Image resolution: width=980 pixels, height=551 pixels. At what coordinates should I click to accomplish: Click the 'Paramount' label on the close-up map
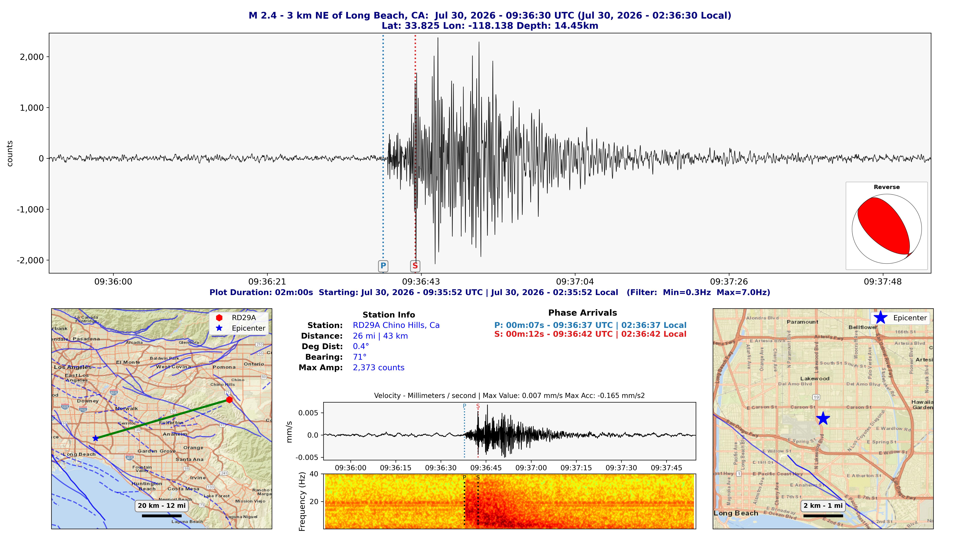click(x=802, y=322)
